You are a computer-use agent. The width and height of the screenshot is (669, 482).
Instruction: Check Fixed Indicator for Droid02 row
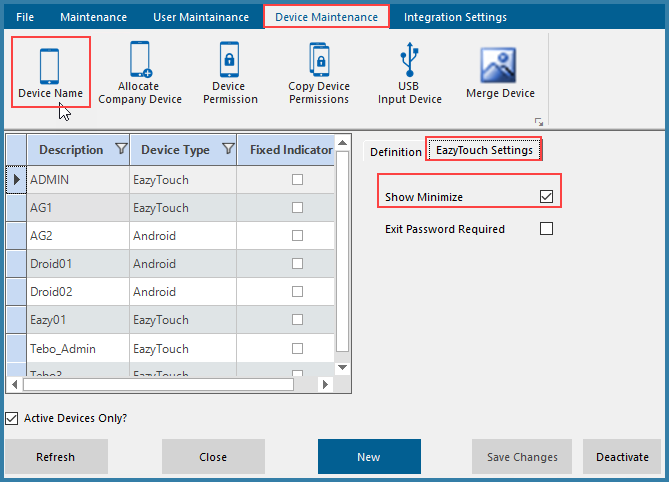(297, 292)
